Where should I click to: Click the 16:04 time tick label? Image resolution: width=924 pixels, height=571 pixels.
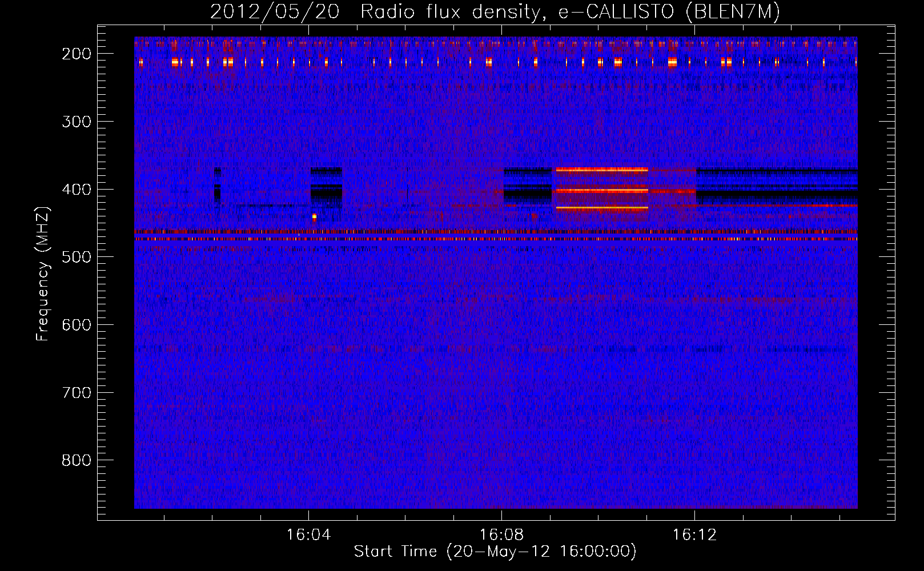coord(308,535)
